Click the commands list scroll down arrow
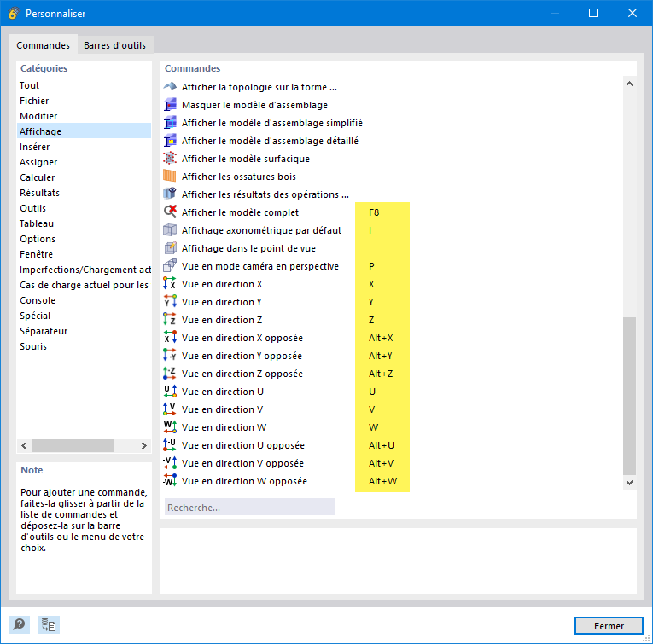This screenshot has width=653, height=644. point(629,483)
